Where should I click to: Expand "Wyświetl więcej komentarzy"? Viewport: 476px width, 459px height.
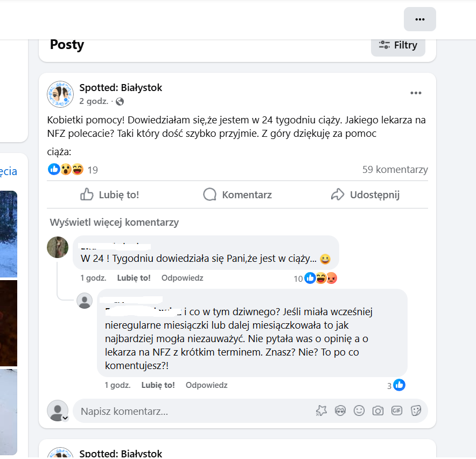tap(114, 222)
